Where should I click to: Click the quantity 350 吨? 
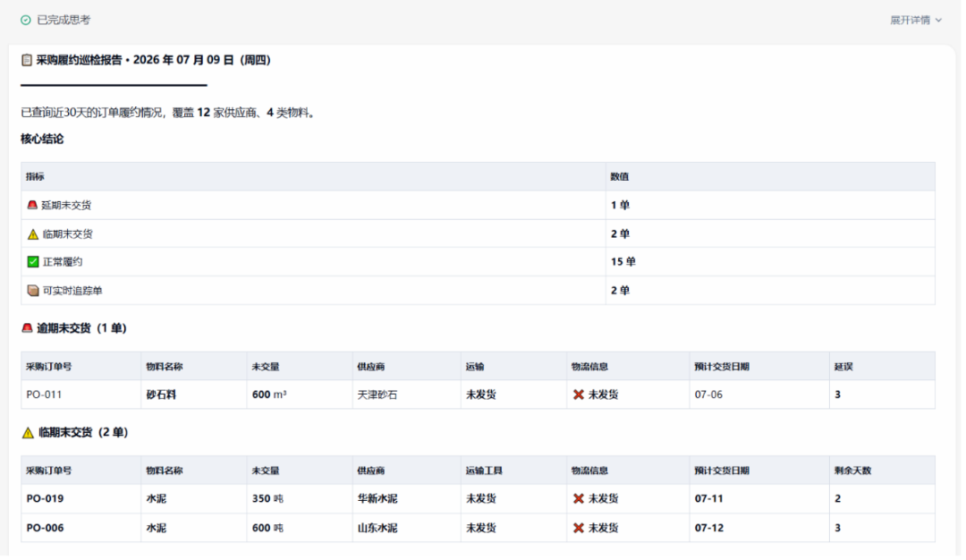pos(267,499)
